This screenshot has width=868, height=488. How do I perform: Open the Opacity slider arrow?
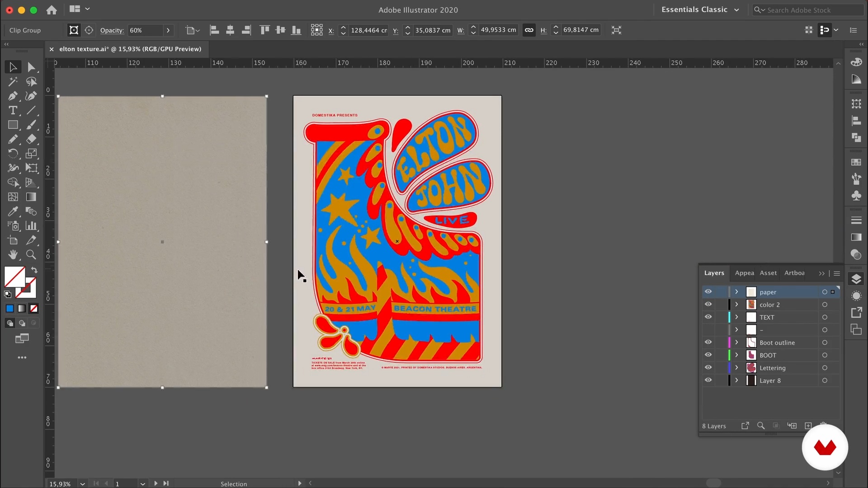click(168, 30)
